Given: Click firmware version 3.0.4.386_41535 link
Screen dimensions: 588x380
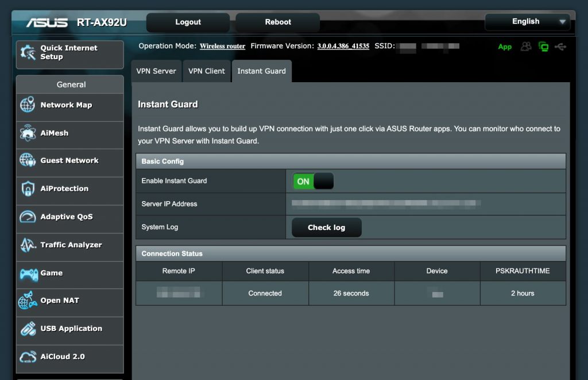Looking at the screenshot, I should click(343, 46).
